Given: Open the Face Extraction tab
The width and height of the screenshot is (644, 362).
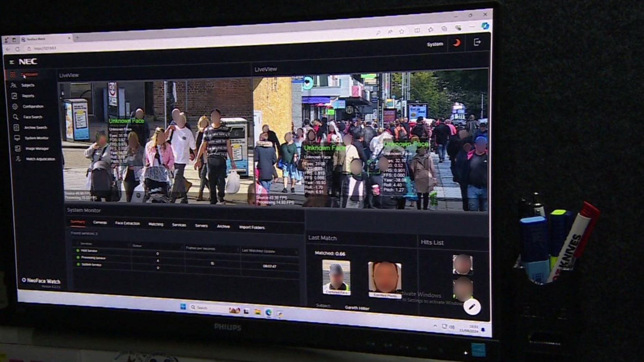Looking at the screenshot, I should [x=127, y=224].
